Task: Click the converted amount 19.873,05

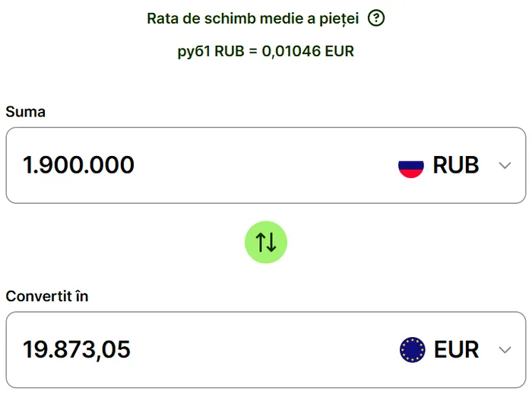Action: tap(77, 350)
